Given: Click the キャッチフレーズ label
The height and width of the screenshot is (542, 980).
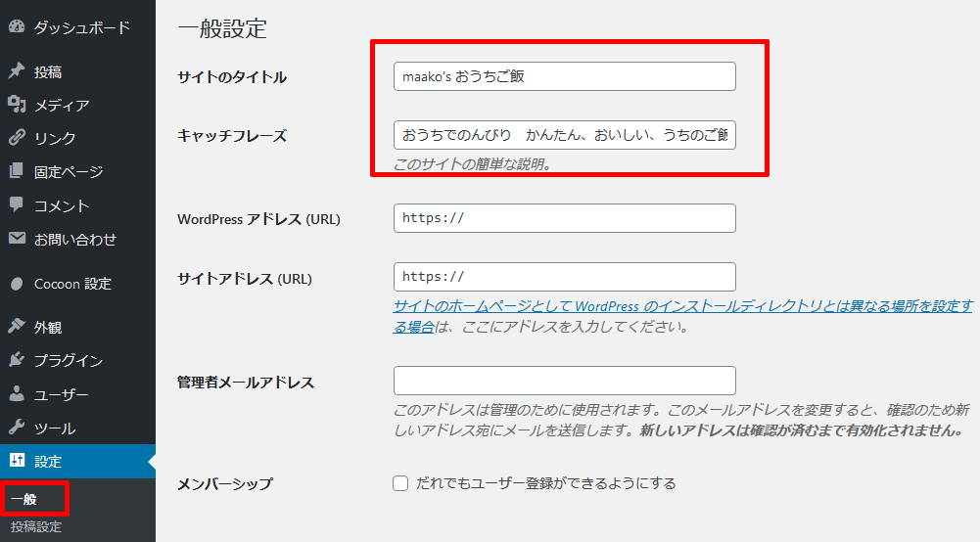Looking at the screenshot, I should coord(232,135).
